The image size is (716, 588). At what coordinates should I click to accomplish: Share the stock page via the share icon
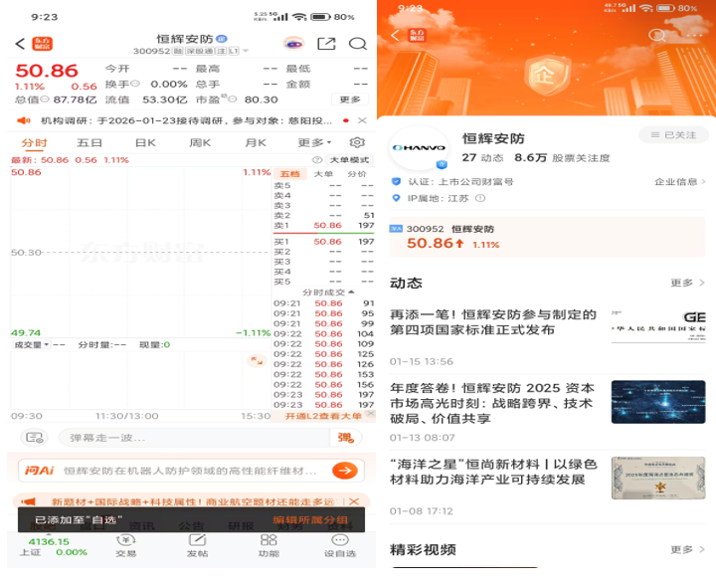[326, 44]
